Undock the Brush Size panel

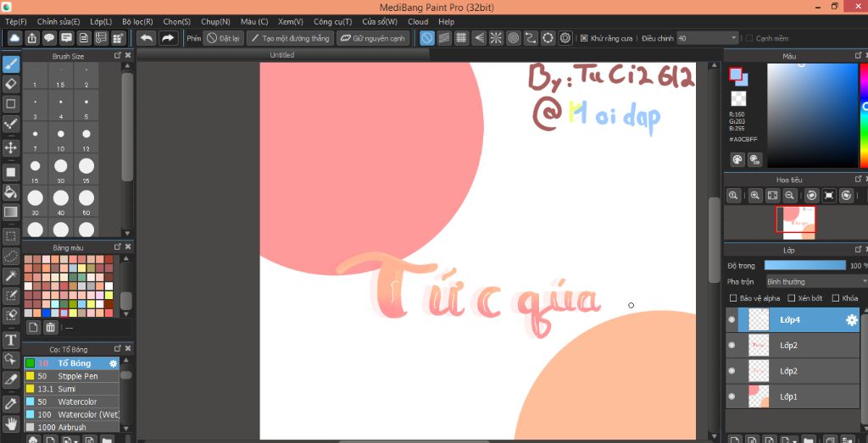[117, 55]
